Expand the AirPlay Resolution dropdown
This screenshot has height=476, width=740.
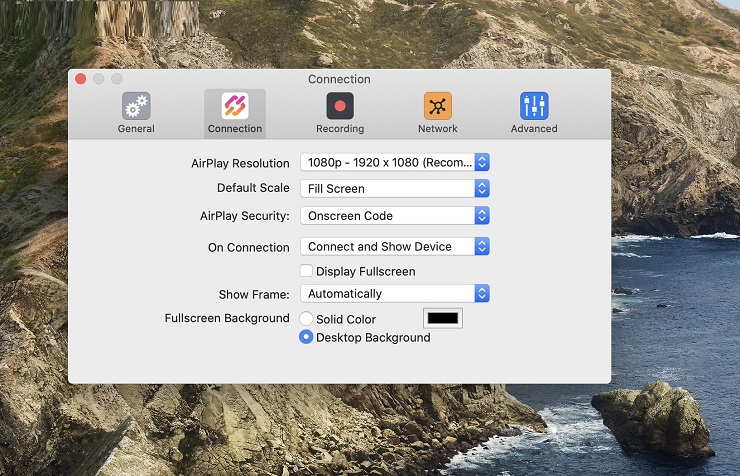coord(394,163)
